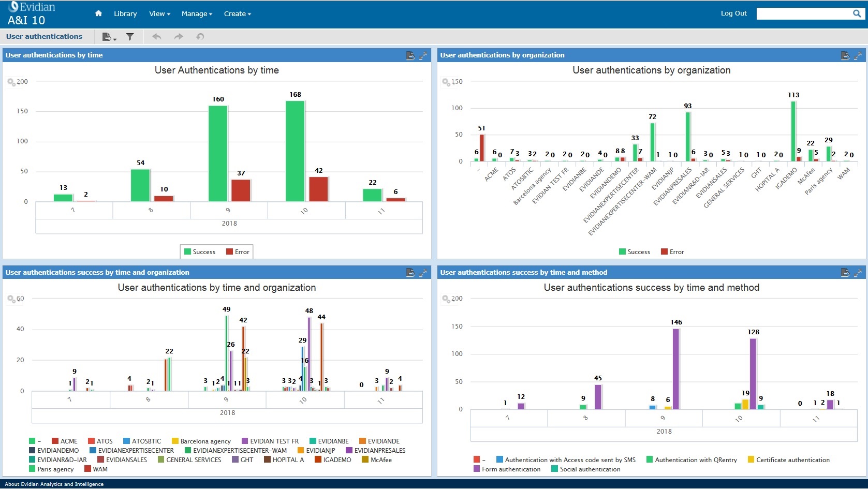
Task: Open gear settings on time and organization chart
Action: click(x=11, y=299)
